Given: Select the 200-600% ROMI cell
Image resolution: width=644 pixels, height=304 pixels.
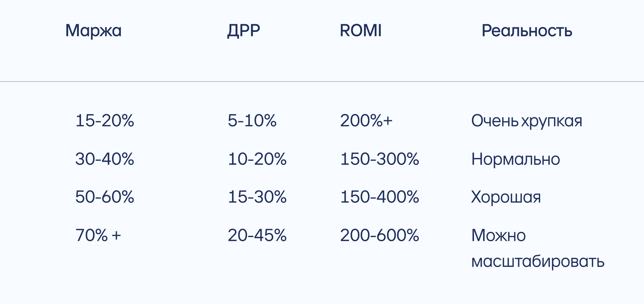Looking at the screenshot, I should pos(380,235).
